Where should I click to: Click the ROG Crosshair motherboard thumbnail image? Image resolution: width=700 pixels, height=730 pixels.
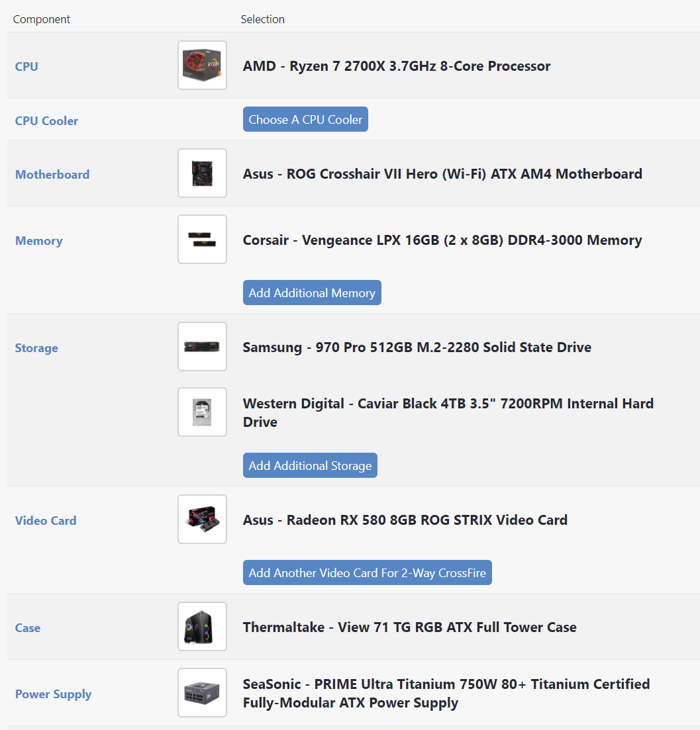click(202, 173)
